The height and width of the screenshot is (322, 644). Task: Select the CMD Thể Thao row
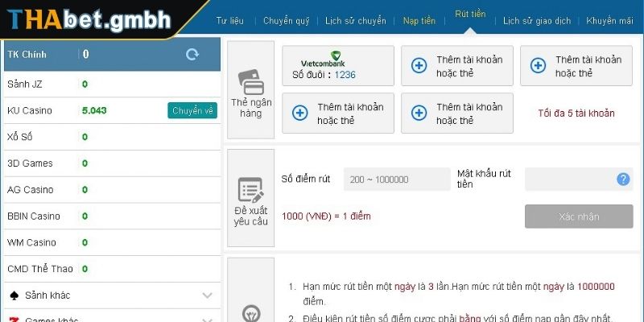point(112,269)
